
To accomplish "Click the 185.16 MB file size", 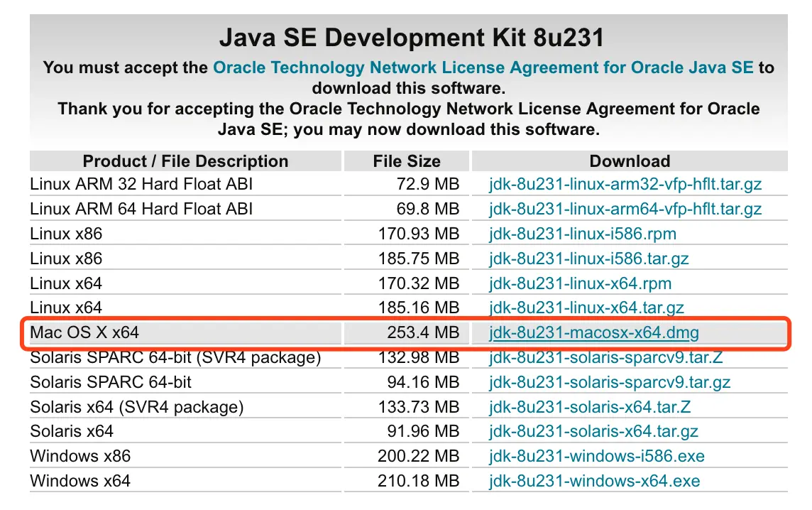I will pyautogui.click(x=419, y=308).
